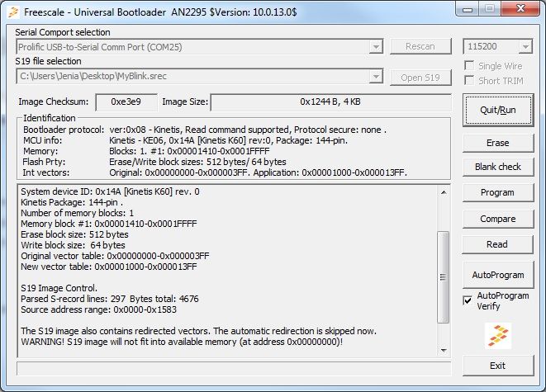Open the 115200 baud rate dropdown
The width and height of the screenshot is (546, 392).
click(525, 46)
